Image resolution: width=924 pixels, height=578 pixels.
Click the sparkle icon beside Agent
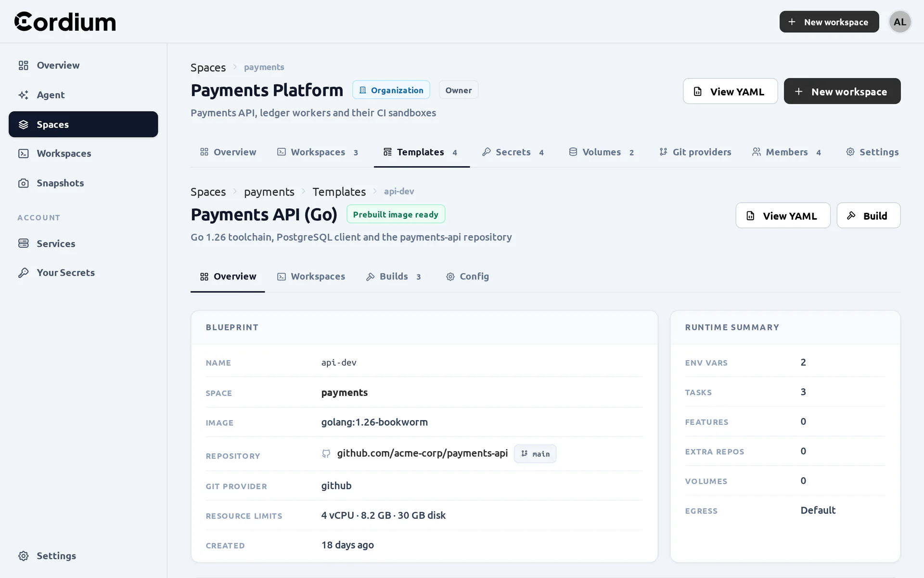click(23, 95)
